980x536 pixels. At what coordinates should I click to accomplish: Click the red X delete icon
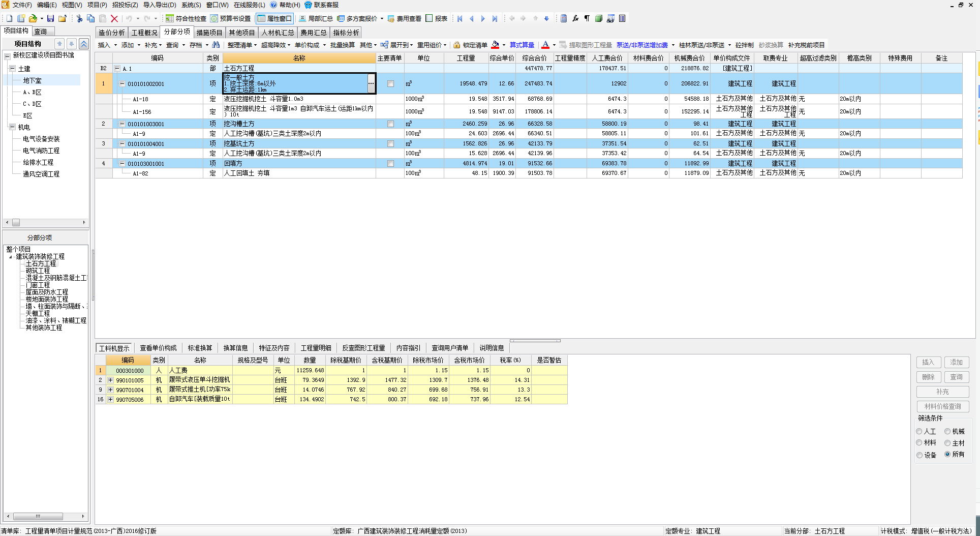click(x=114, y=19)
